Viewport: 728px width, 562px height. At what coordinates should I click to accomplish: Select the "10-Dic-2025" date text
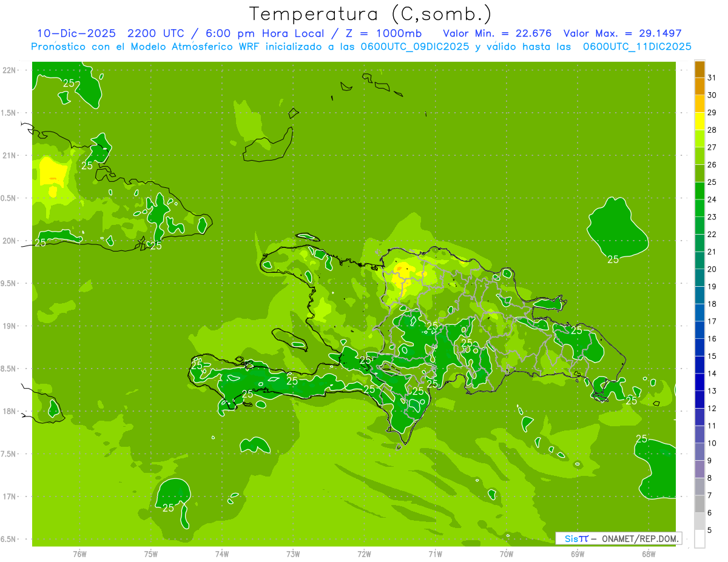click(x=76, y=33)
